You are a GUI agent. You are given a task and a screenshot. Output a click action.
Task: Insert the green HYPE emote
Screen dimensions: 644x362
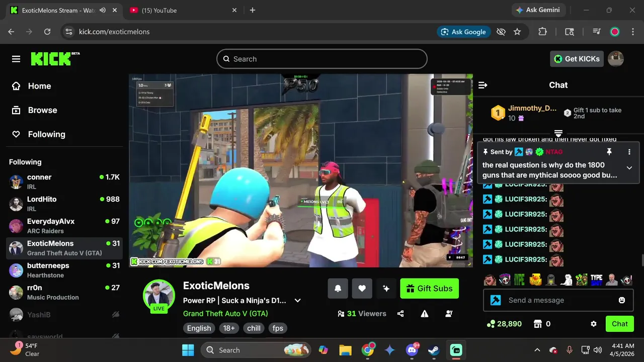coord(519,280)
